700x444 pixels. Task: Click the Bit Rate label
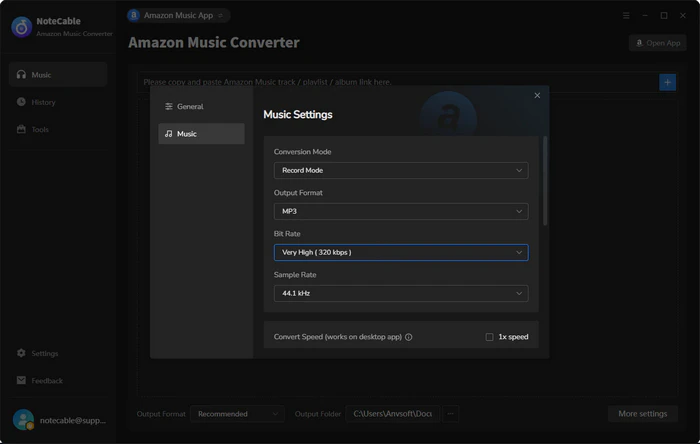[287, 234]
